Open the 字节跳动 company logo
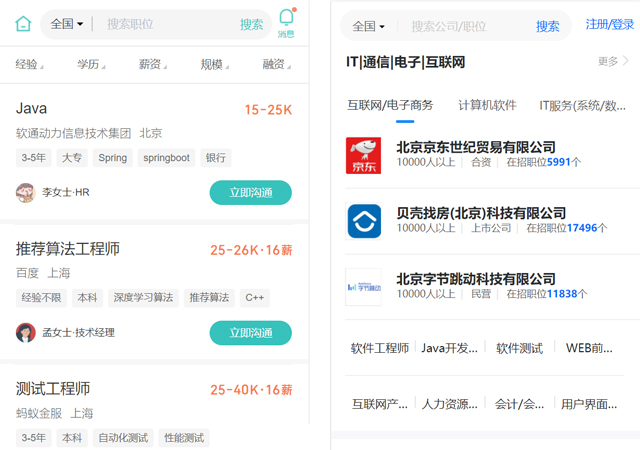640x450 pixels. 363,287
